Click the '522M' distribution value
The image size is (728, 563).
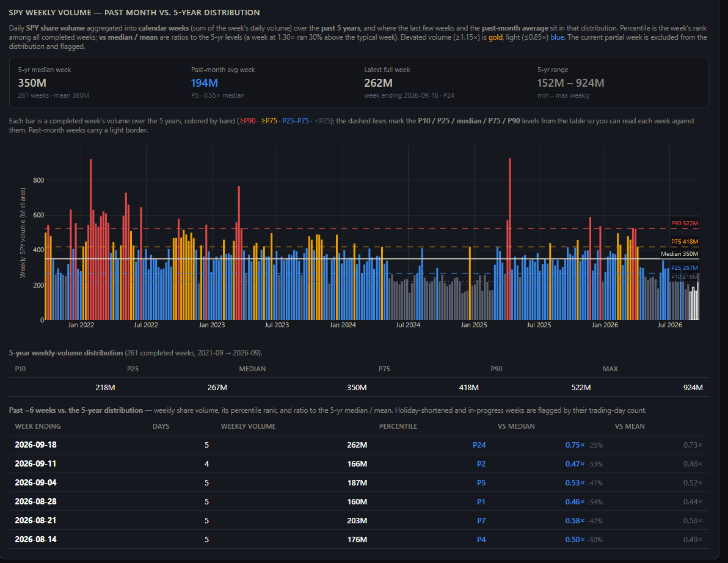(581, 388)
